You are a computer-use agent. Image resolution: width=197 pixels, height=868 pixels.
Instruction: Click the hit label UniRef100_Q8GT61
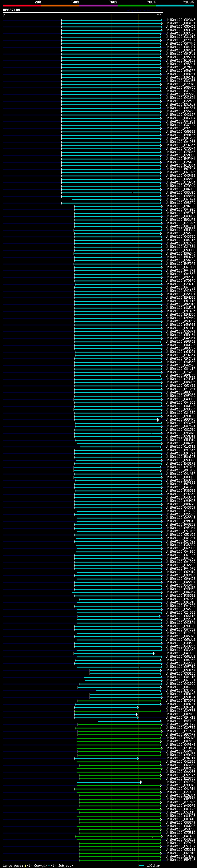click(x=180, y=23)
